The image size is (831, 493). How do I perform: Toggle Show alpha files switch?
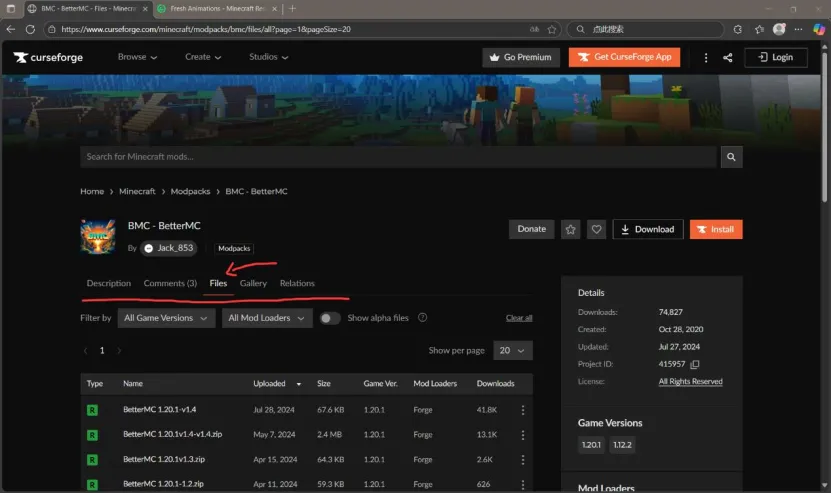point(330,318)
